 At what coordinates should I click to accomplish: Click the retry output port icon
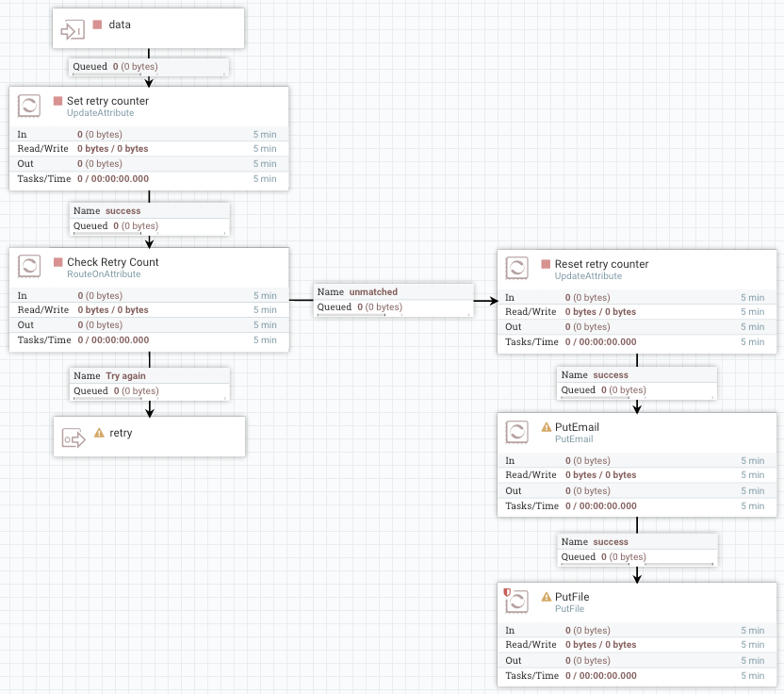click(x=73, y=438)
